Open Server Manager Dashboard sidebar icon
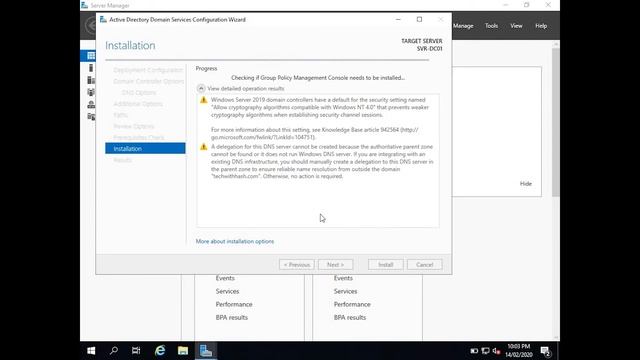 click(x=91, y=56)
